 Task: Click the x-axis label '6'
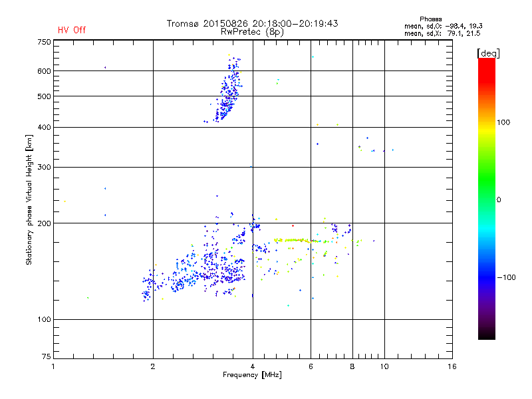pos(311,366)
